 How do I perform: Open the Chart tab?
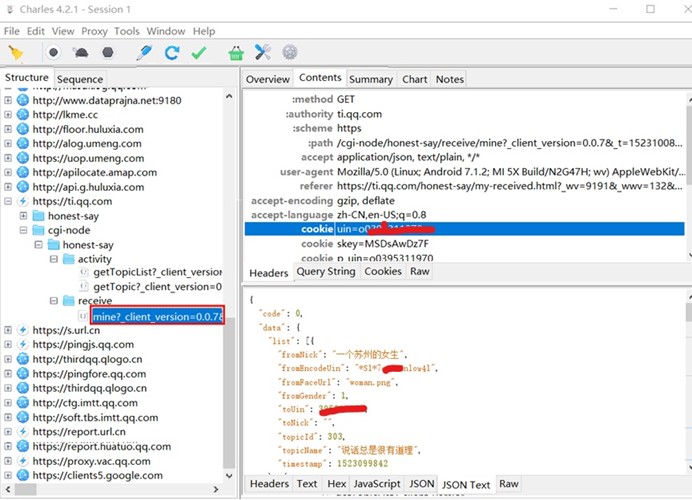[x=414, y=79]
